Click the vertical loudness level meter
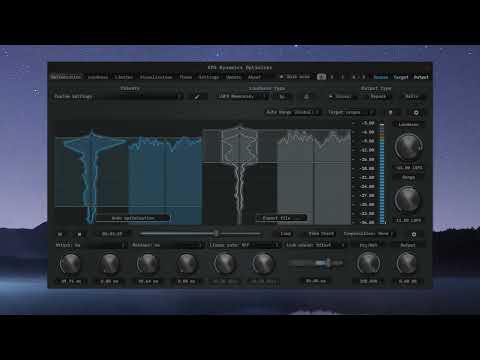The width and height of the screenshot is (480, 360). click(382, 173)
